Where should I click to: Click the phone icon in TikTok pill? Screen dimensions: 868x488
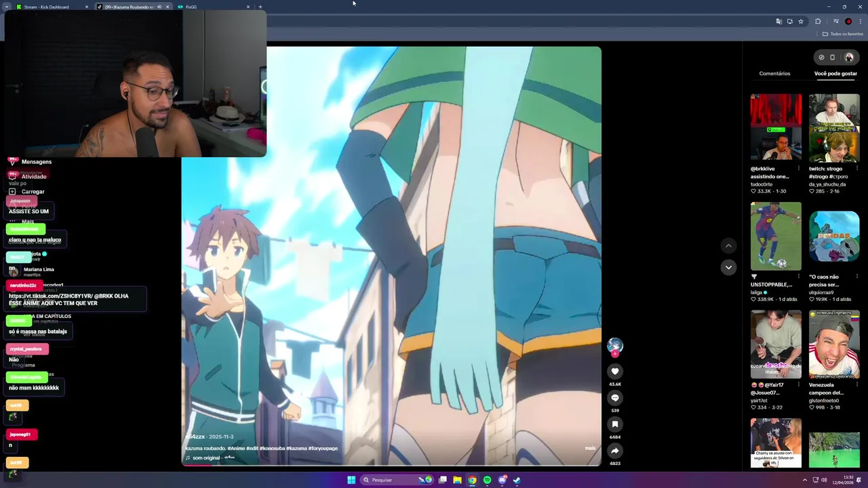pos(833,58)
